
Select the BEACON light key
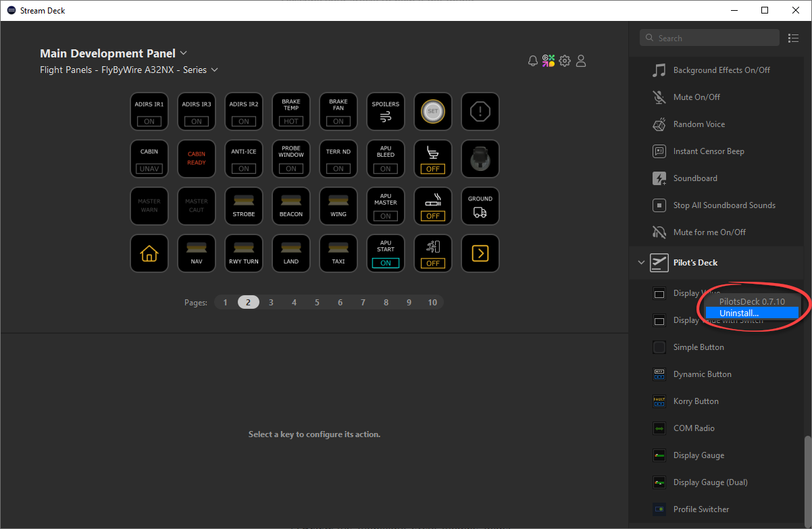pyautogui.click(x=291, y=206)
